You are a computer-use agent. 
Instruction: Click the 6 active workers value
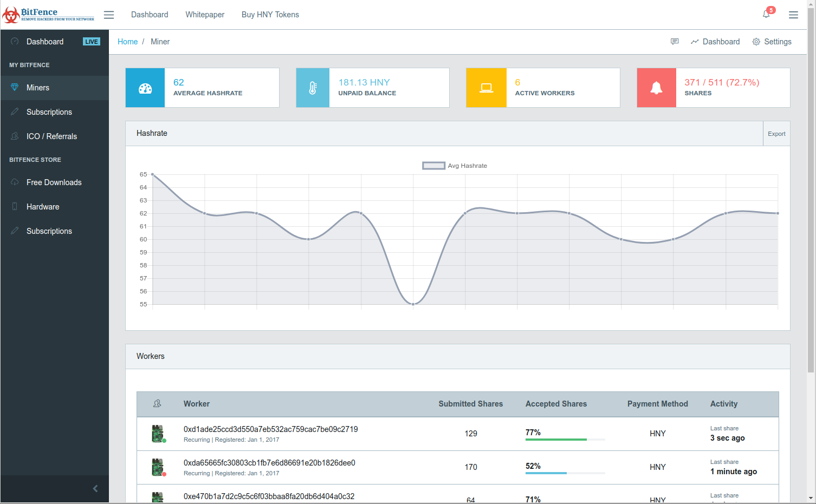click(517, 82)
